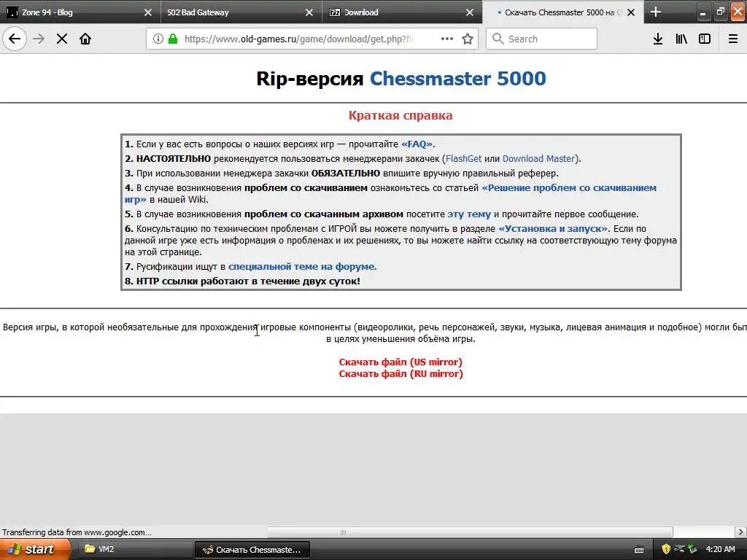Open the Firefox hamburger menu
This screenshot has width=747, height=560.
tap(733, 39)
